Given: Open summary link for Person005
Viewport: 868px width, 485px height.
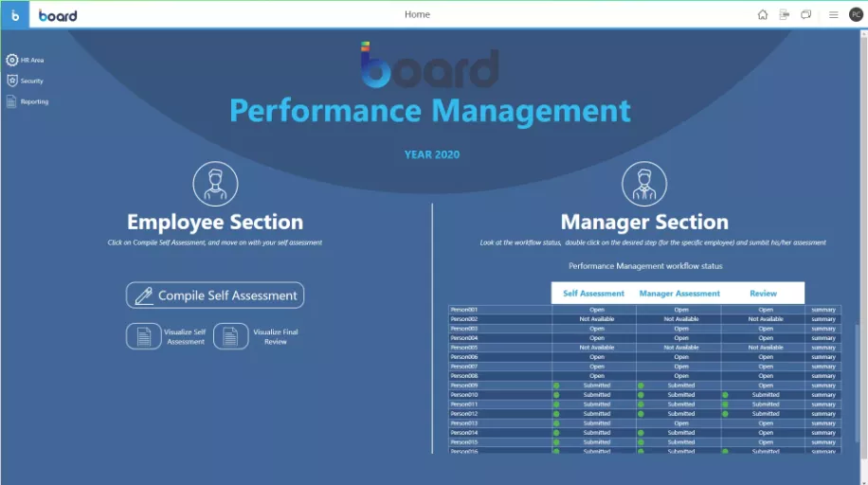Looking at the screenshot, I should pos(823,348).
